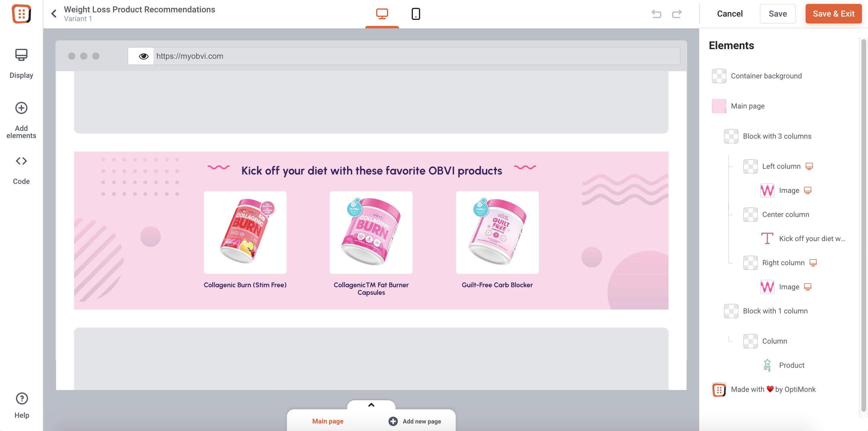The height and width of the screenshot is (431, 868).
Task: Click Collagenic Burn (Stim Free) product name
Action: [245, 285]
